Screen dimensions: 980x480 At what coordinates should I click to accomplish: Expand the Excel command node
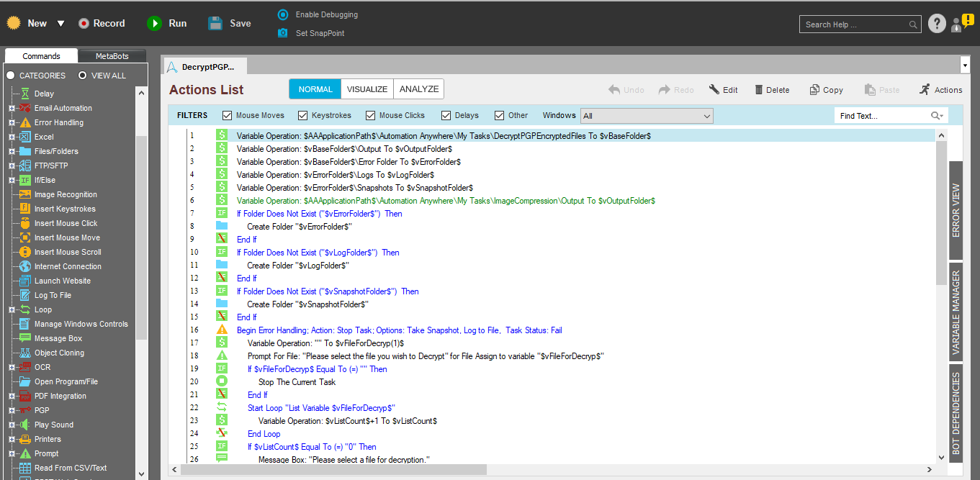click(12, 137)
